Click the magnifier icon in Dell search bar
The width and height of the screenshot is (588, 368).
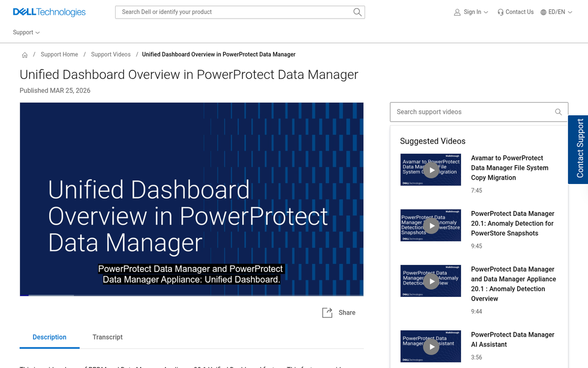pyautogui.click(x=357, y=12)
